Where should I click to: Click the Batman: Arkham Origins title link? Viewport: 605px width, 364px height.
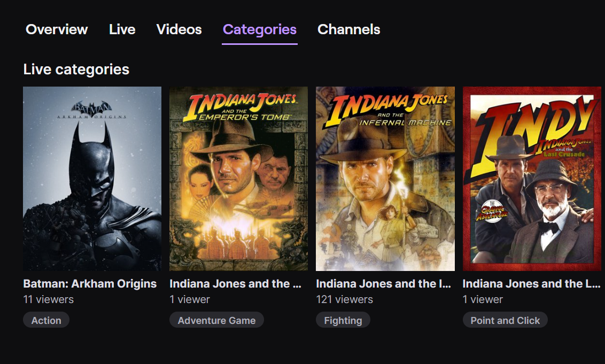[90, 284]
